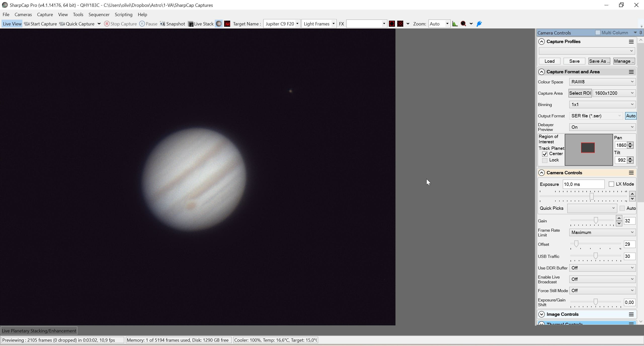Click the Gain slider handle
This screenshot has width=644, height=346.
pos(596,220)
